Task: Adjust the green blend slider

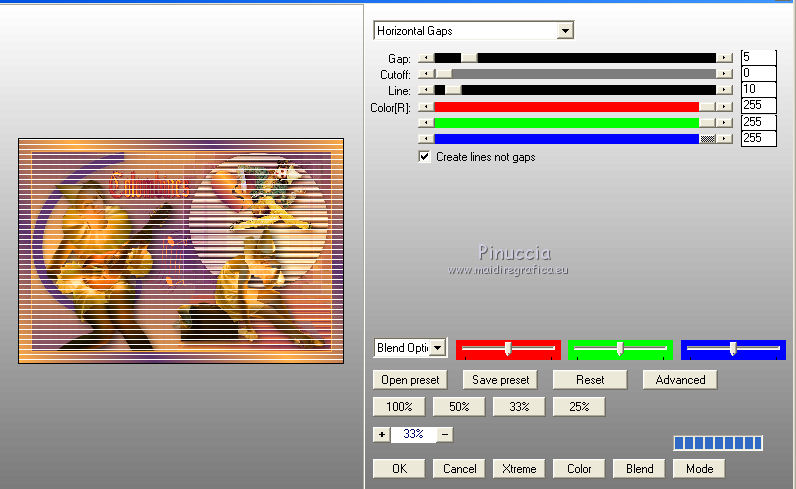Action: (620, 349)
